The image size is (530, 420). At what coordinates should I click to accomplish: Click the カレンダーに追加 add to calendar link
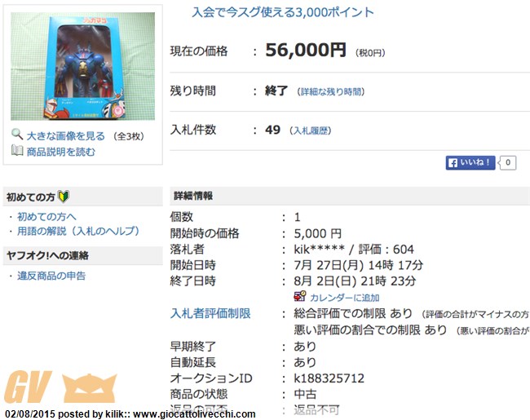pos(344,298)
